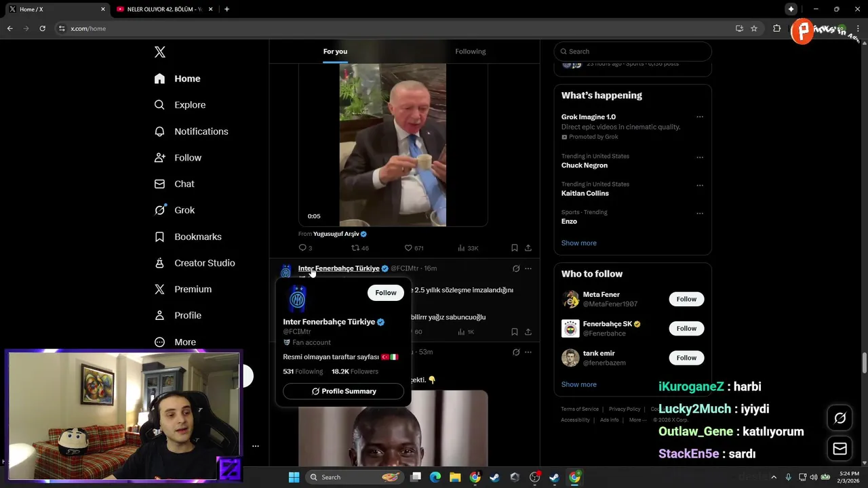This screenshot has width=868, height=488.
Task: Open the floating Grok button at the bottom right
Action: coord(840,418)
